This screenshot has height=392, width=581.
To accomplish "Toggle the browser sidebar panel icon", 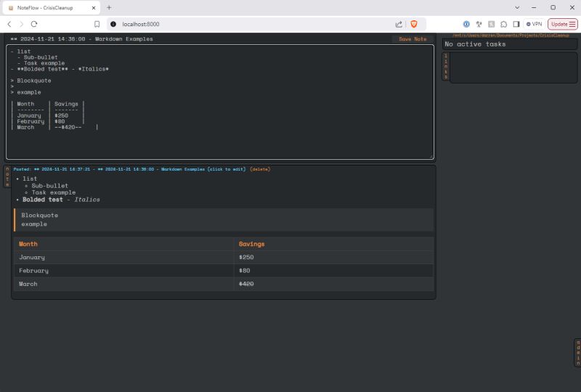I will 516,24.
